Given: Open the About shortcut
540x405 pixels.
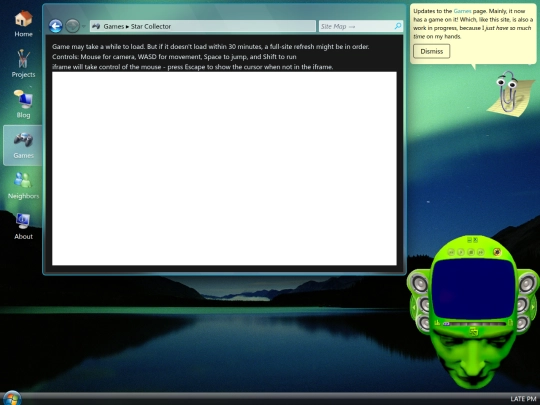Looking at the screenshot, I should (x=23, y=226).
